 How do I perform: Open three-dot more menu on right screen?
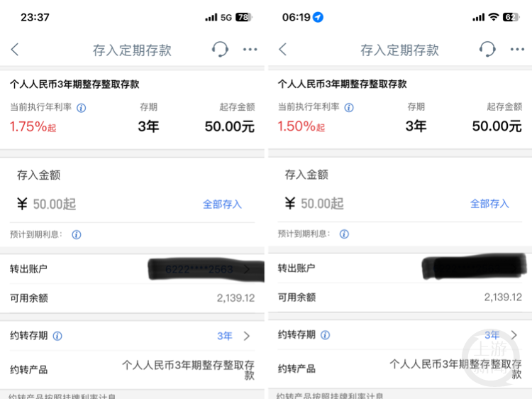[517, 50]
